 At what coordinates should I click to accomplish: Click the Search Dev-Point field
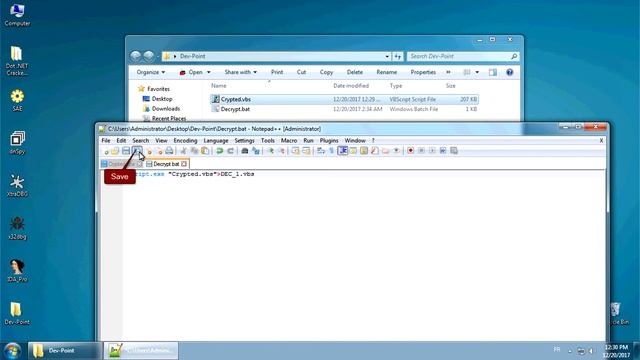463,56
